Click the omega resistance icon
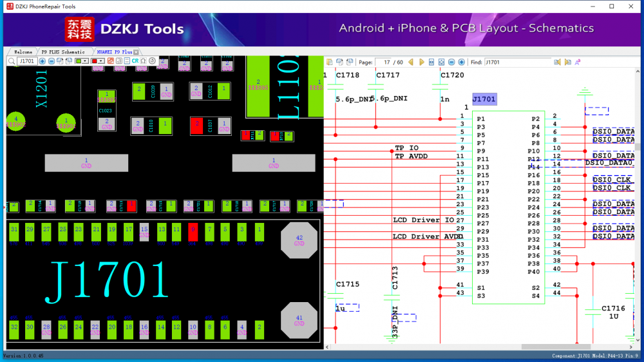 point(144,61)
